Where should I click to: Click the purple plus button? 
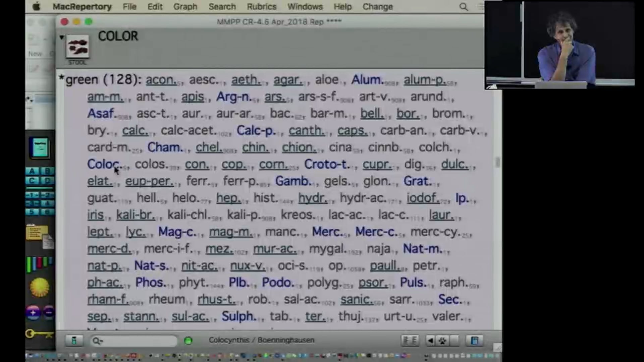pyautogui.click(x=33, y=313)
